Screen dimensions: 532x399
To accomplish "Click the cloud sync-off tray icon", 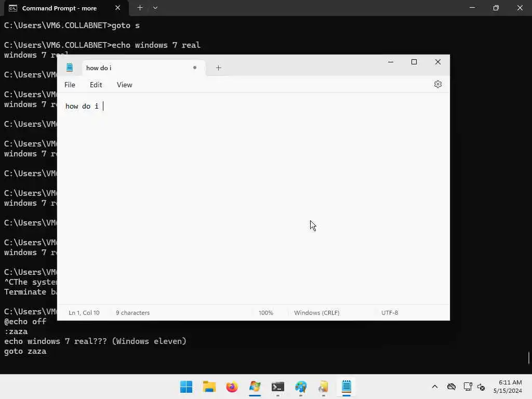I will click(x=451, y=387).
